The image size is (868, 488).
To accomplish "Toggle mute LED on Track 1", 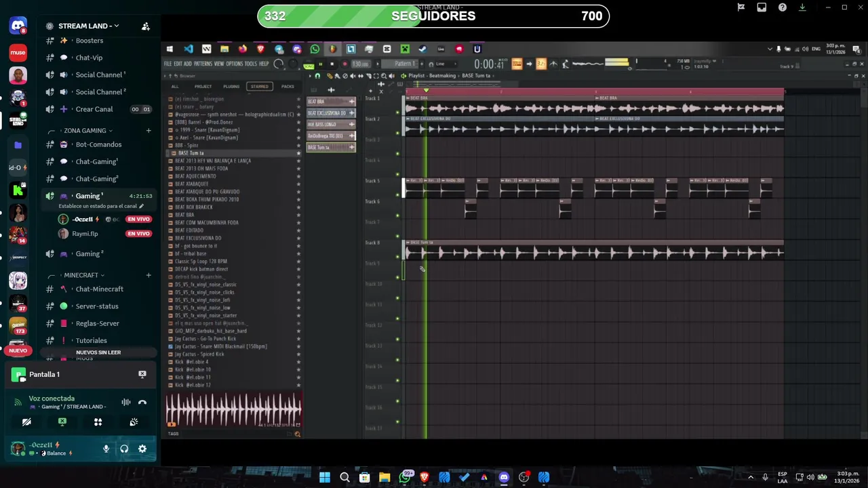I will [x=397, y=113].
